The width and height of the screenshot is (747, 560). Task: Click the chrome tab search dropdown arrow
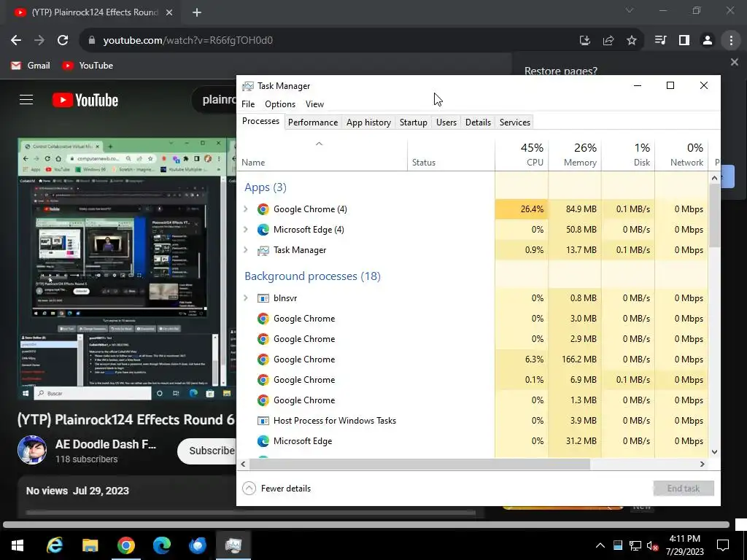point(630,10)
